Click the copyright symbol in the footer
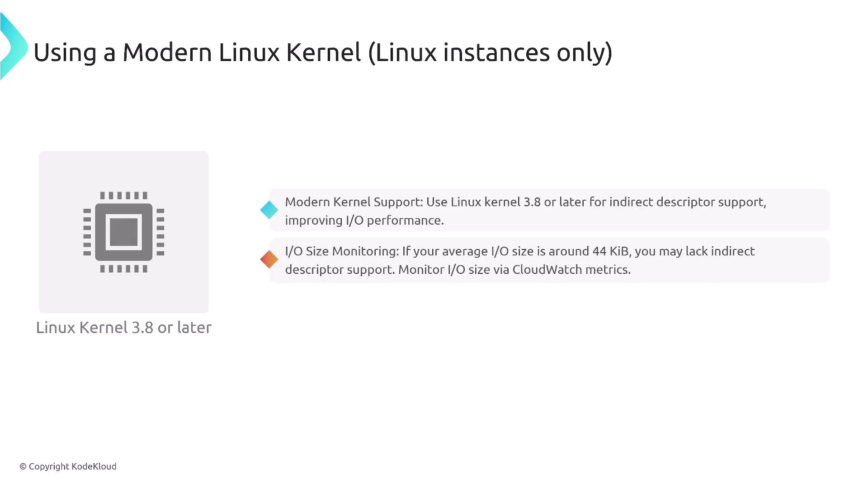Image resolution: width=868 pixels, height=488 pixels. tap(23, 466)
